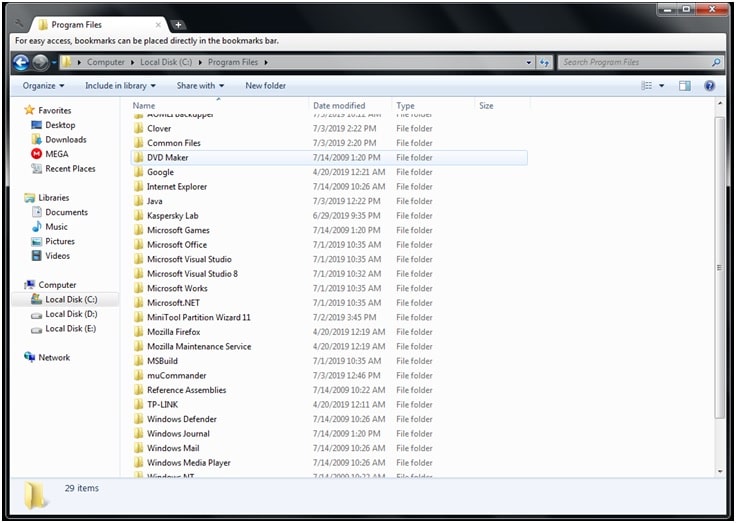Image resolution: width=736 pixels, height=523 pixels.
Task: Click the Local Disk (E:) drive icon
Action: 36,330
